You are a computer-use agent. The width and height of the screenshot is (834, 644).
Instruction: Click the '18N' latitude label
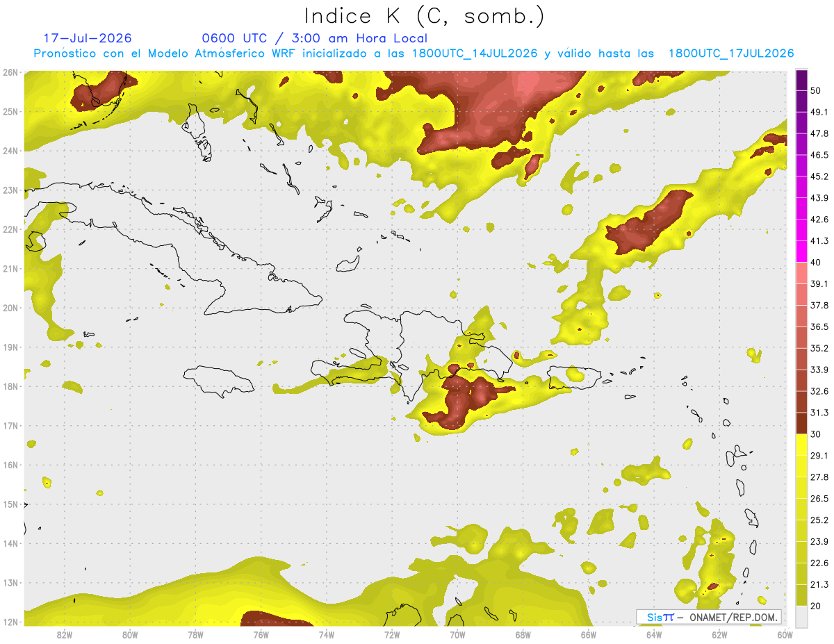pos(10,386)
